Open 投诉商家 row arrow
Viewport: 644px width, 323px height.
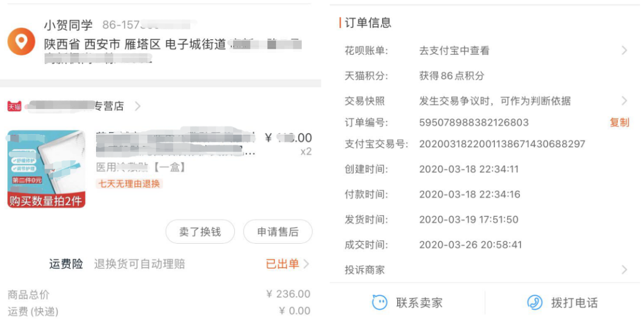624,270
